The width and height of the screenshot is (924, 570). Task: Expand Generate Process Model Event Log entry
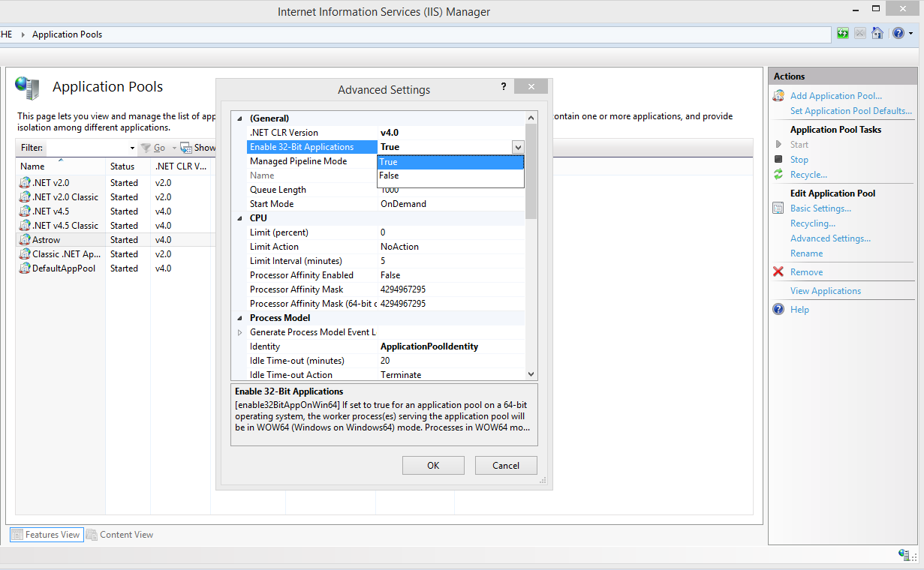[x=240, y=332]
